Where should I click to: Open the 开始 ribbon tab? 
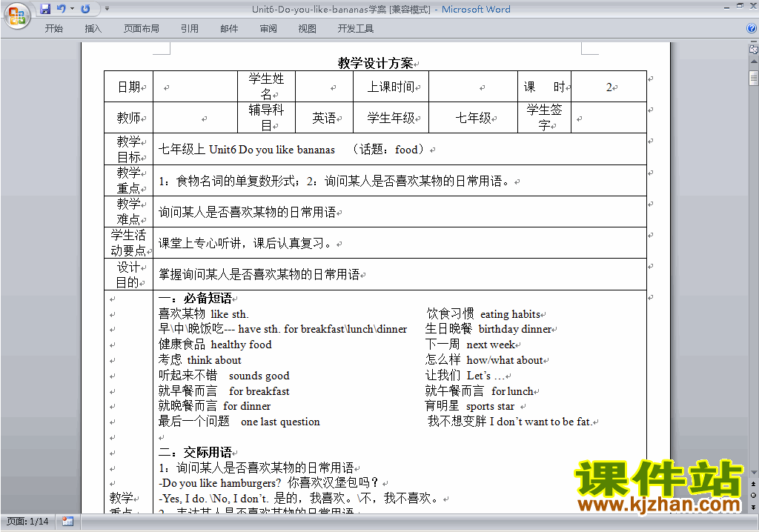[53, 29]
